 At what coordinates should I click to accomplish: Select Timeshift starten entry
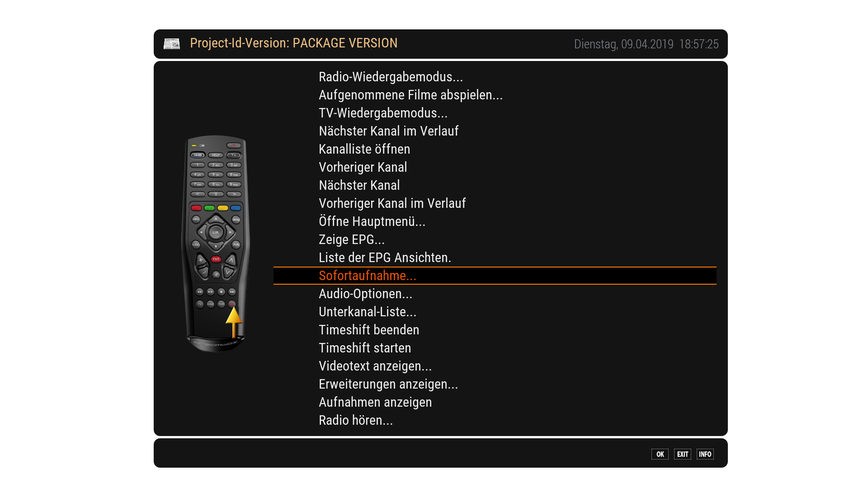click(x=365, y=348)
